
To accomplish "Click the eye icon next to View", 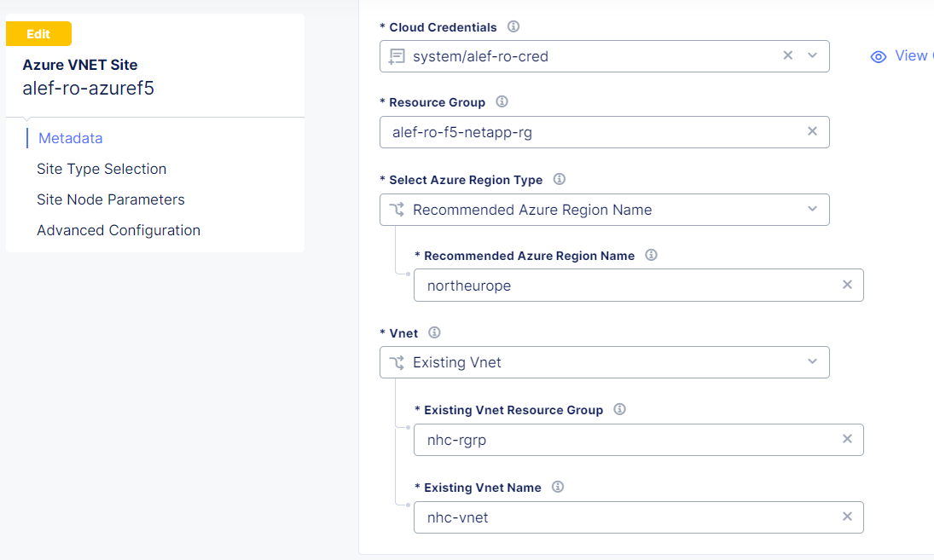I will [878, 56].
